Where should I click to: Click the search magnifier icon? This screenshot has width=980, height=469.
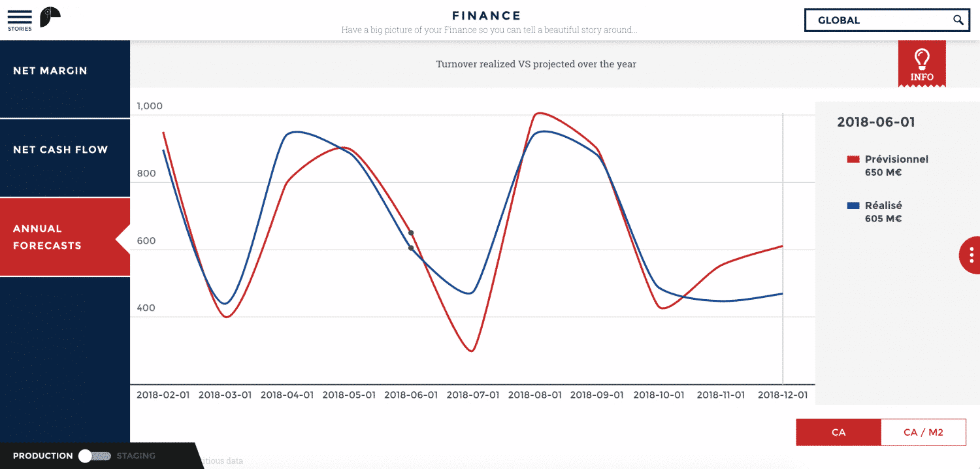coord(958,20)
